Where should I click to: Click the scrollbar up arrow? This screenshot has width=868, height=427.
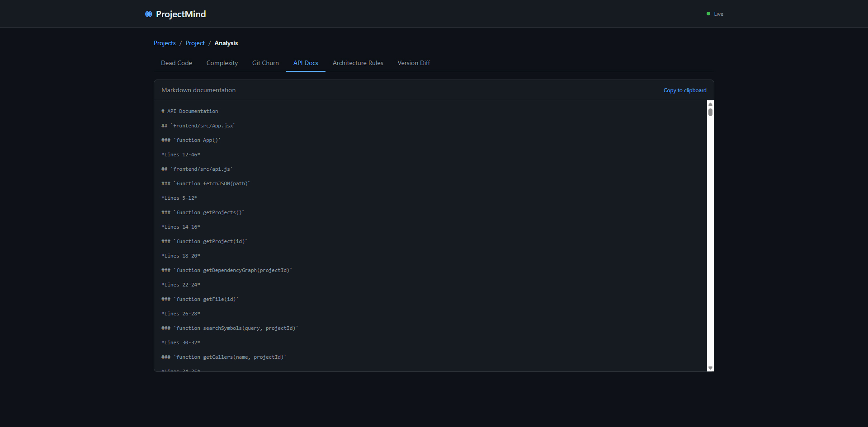point(710,104)
